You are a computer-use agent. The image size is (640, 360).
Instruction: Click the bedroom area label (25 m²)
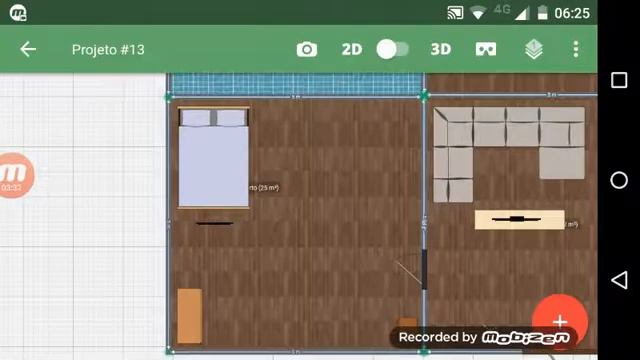[264, 188]
